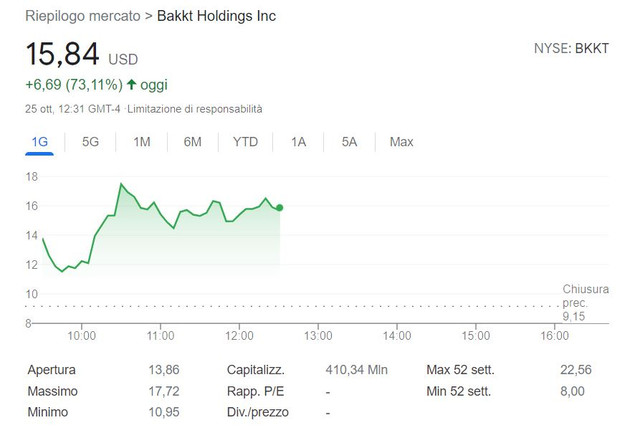640x438 pixels.
Task: Click the 12:00 time axis label
Action: [x=239, y=336]
